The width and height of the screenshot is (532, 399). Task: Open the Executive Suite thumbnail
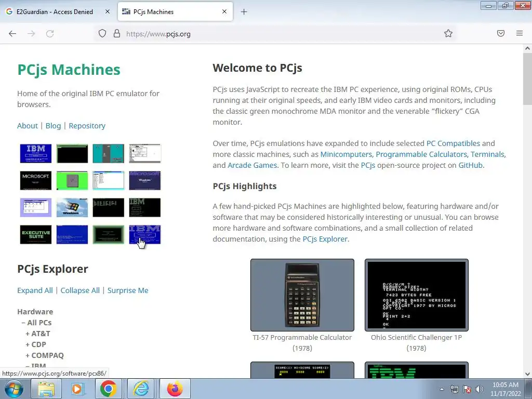(36, 234)
